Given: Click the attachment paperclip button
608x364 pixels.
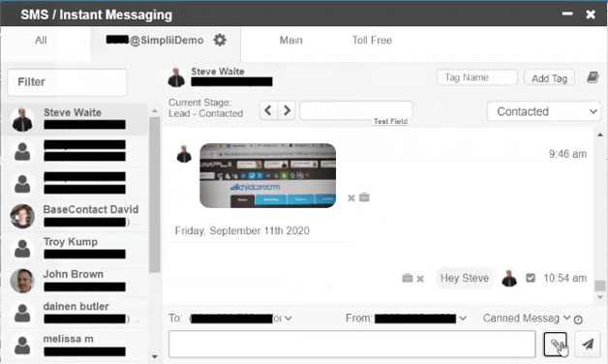Looking at the screenshot, I should tap(555, 344).
